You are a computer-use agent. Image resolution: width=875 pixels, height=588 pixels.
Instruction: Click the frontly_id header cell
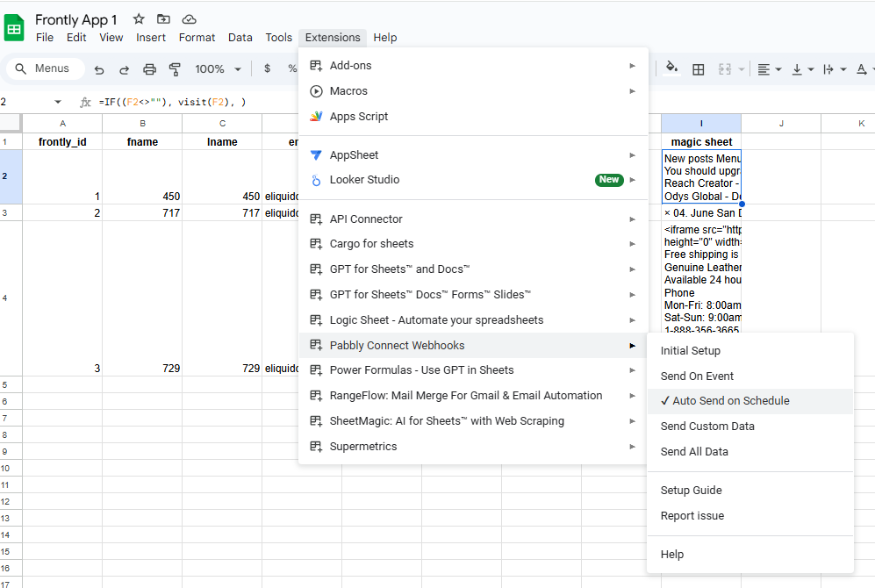coord(62,141)
